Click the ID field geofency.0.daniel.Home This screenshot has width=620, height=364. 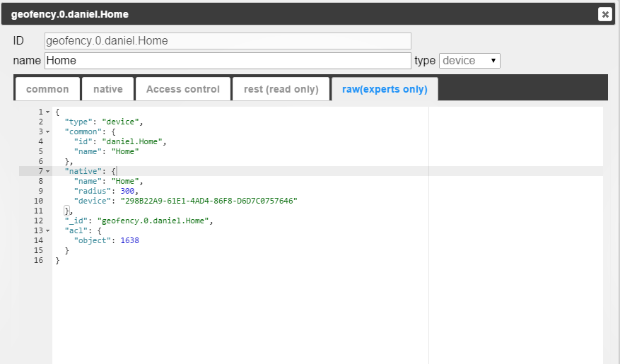pos(228,41)
